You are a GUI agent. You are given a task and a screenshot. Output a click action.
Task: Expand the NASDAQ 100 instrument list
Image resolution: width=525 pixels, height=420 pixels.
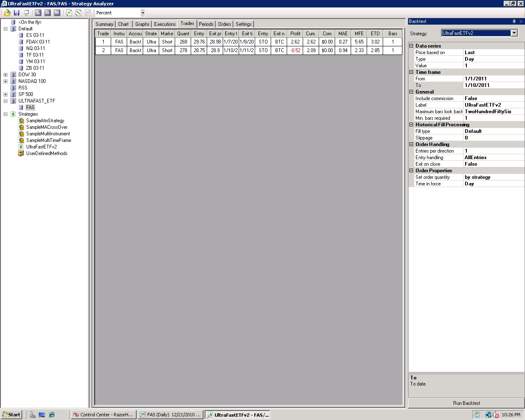click(x=6, y=81)
